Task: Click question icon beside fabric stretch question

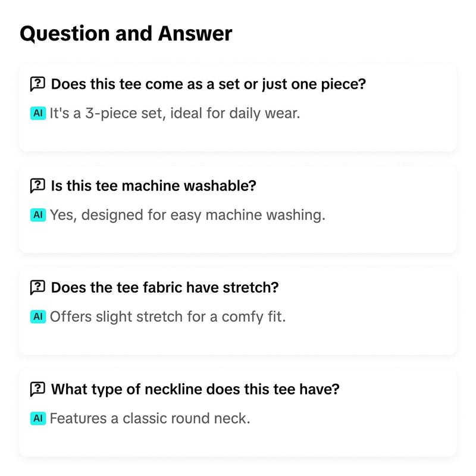Action: (x=37, y=288)
